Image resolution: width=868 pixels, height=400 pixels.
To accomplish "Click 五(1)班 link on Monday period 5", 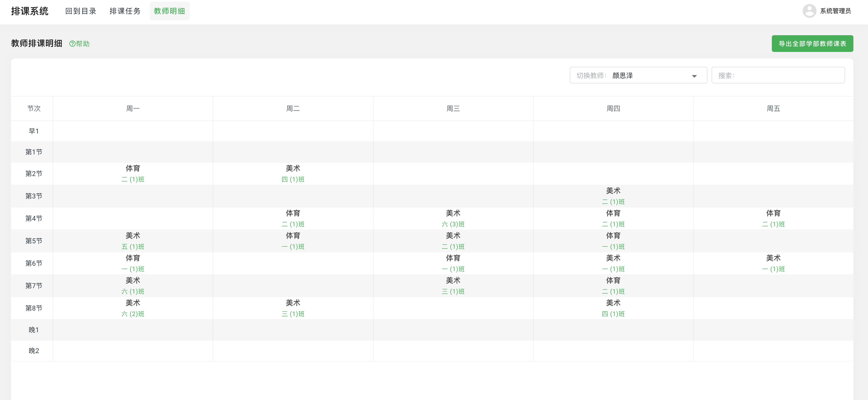I will point(133,247).
